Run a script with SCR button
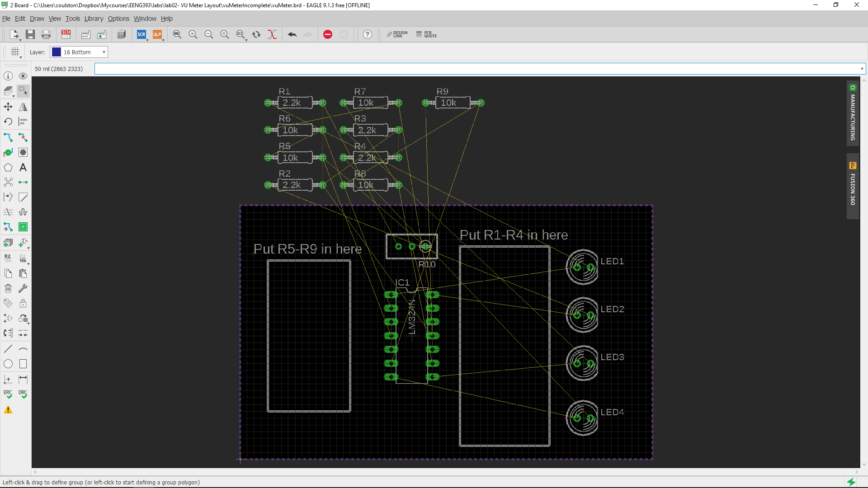The height and width of the screenshot is (488, 868). coord(142,34)
